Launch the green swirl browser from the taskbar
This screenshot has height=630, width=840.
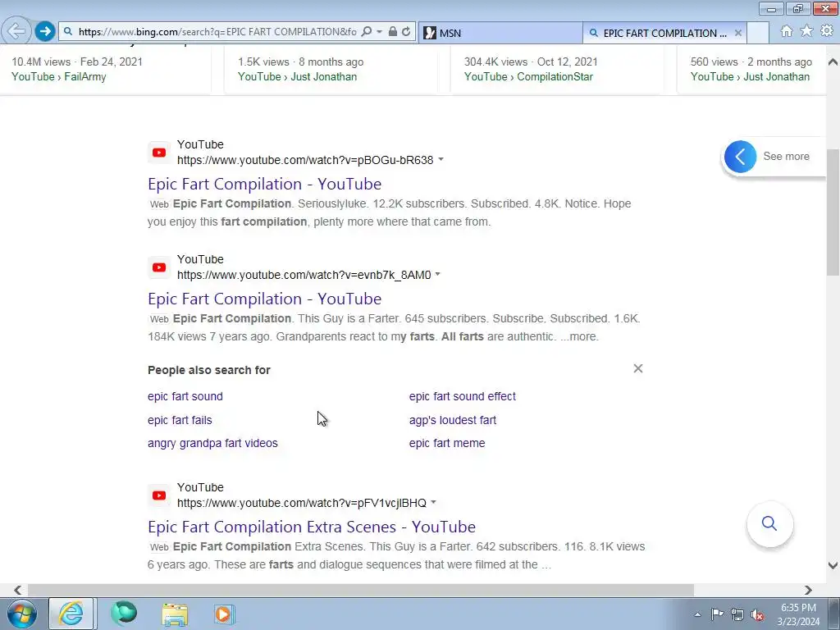click(124, 614)
